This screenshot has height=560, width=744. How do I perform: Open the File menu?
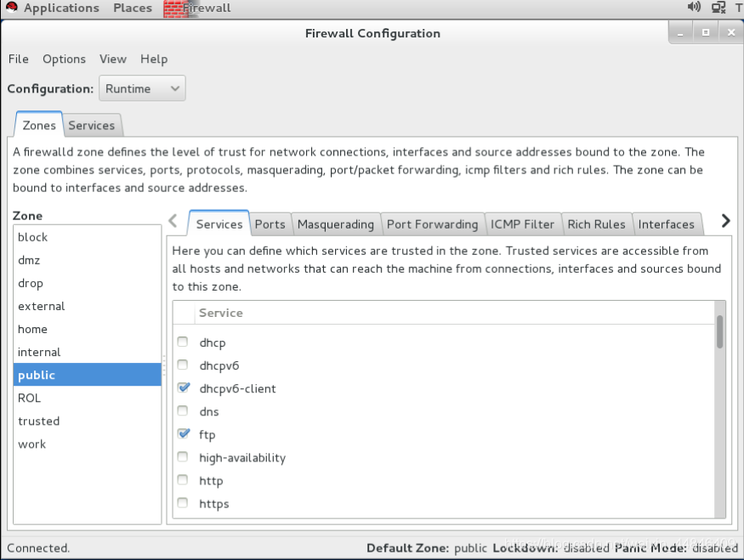click(x=19, y=59)
